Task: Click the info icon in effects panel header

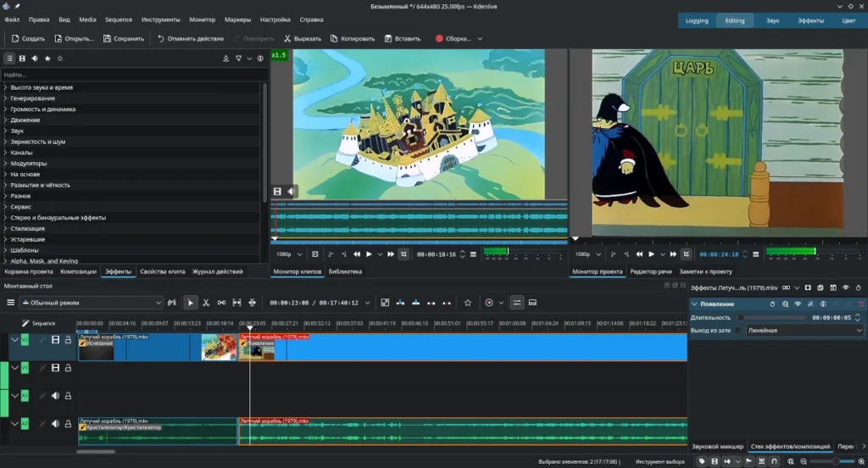Action: pos(260,58)
